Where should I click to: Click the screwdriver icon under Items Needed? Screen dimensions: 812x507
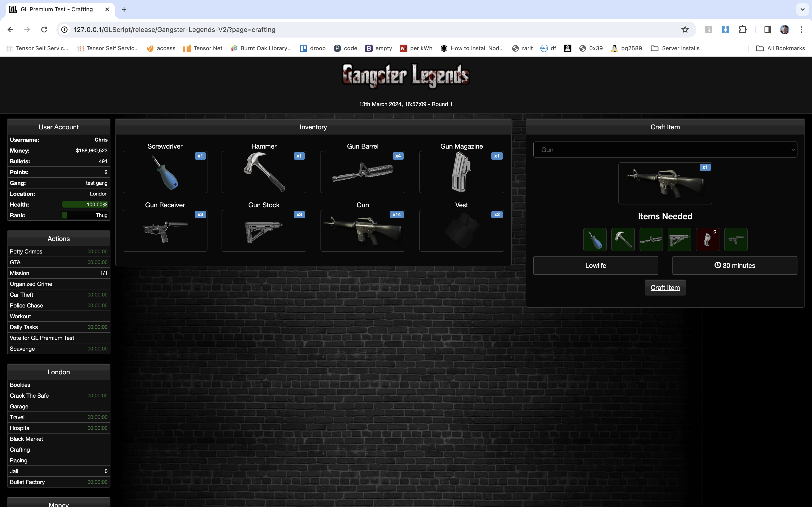point(595,239)
